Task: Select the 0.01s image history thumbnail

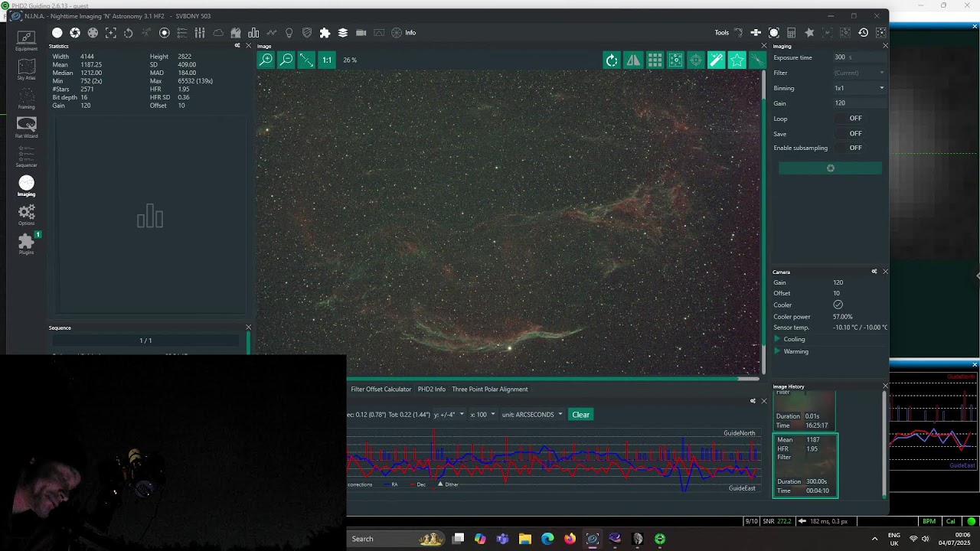Action: coord(805,412)
